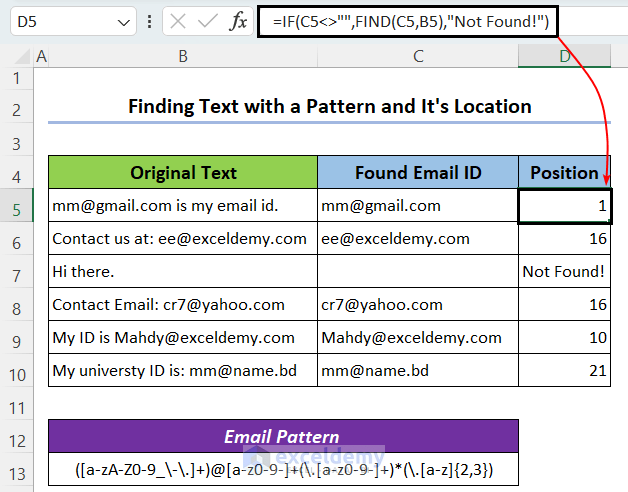Click the 'Position' header cell

pos(564,173)
